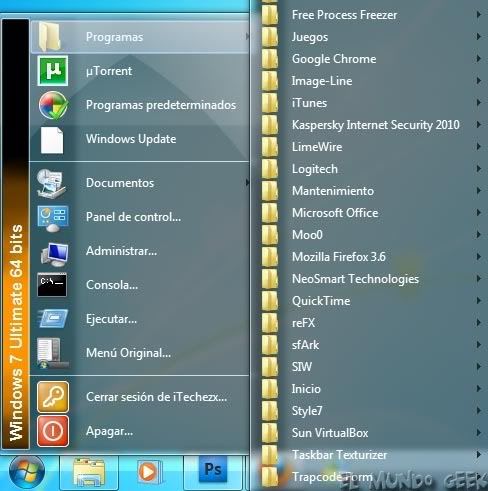
Task: Expand the Free Process Freezer submenu arrow
Action: [x=479, y=14]
